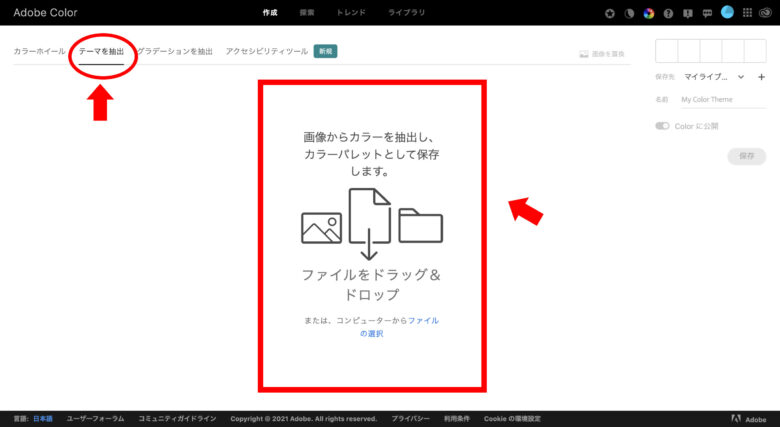Open the rainbow color wheel icon
Viewport: 780px width, 427px height.
[x=649, y=13]
